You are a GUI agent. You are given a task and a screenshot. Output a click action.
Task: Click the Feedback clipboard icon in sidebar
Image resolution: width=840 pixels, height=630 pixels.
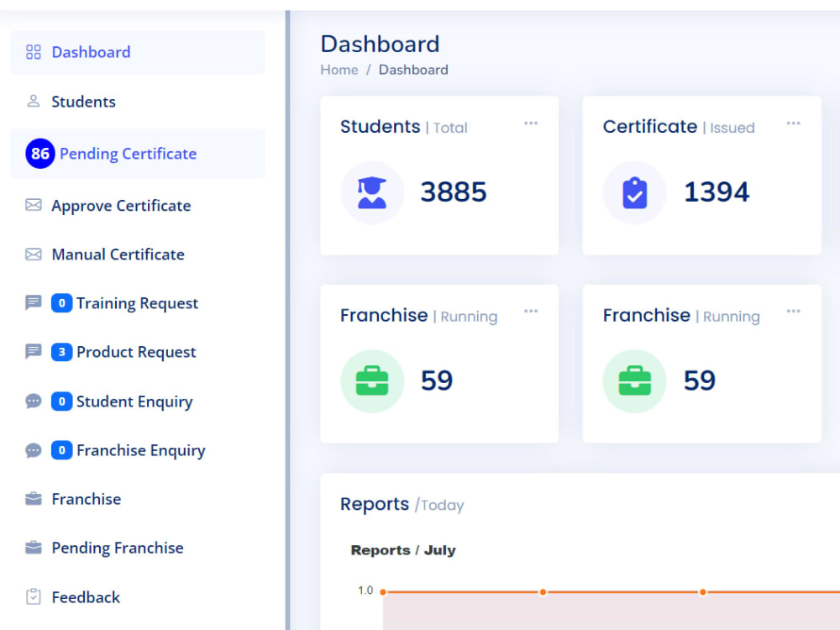pyautogui.click(x=34, y=596)
